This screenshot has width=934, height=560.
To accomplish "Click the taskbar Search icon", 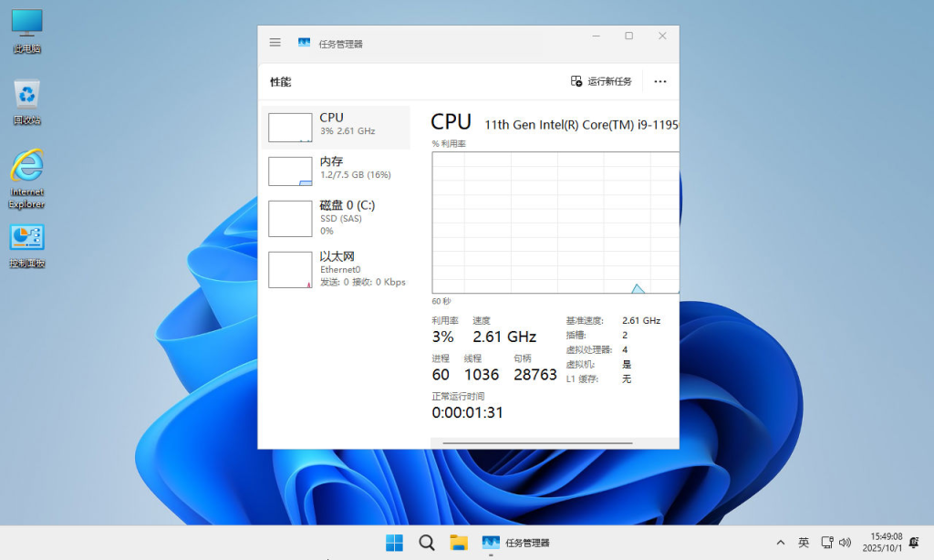I will pos(426,541).
